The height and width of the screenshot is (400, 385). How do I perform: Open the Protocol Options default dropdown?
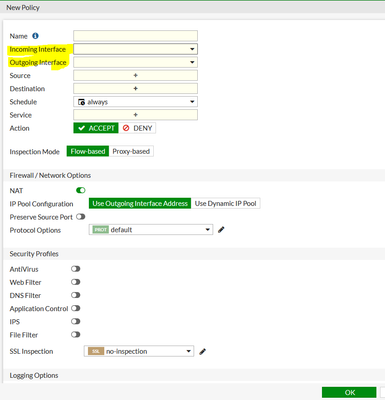pyautogui.click(x=151, y=230)
